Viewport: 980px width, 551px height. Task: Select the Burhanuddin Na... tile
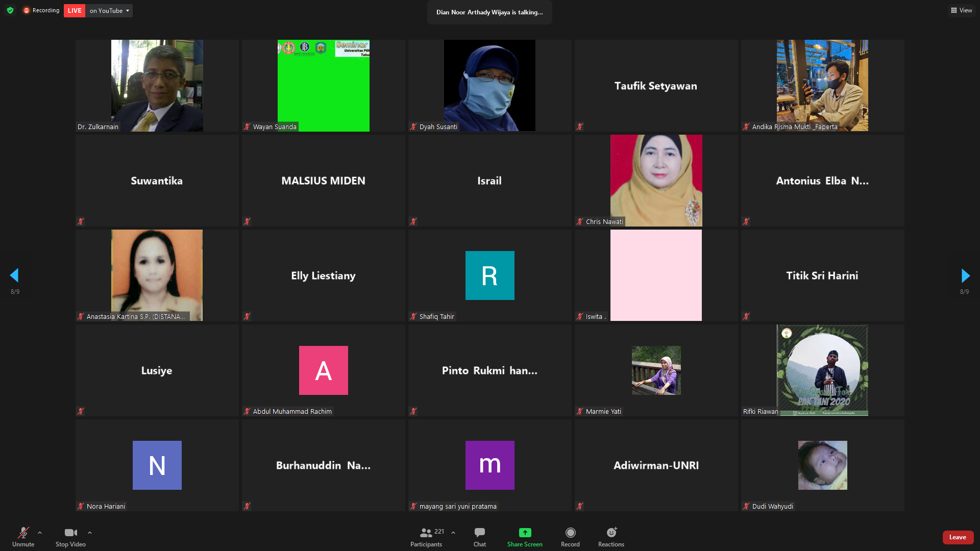pyautogui.click(x=324, y=465)
